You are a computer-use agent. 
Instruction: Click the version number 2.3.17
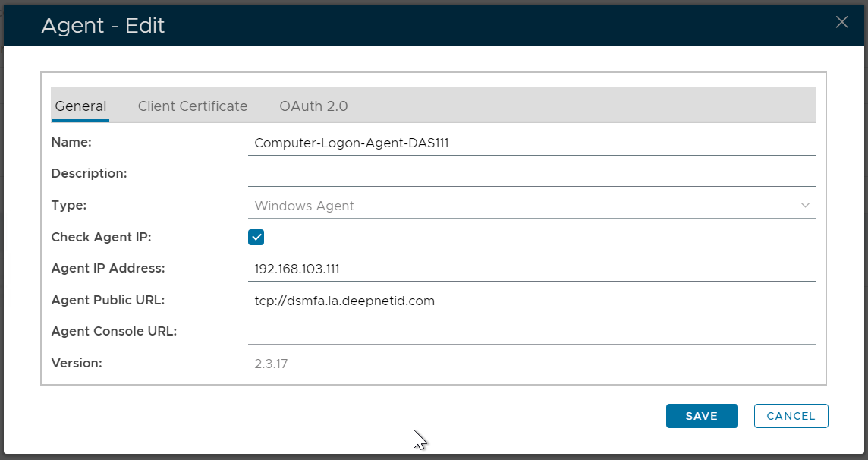pos(271,364)
